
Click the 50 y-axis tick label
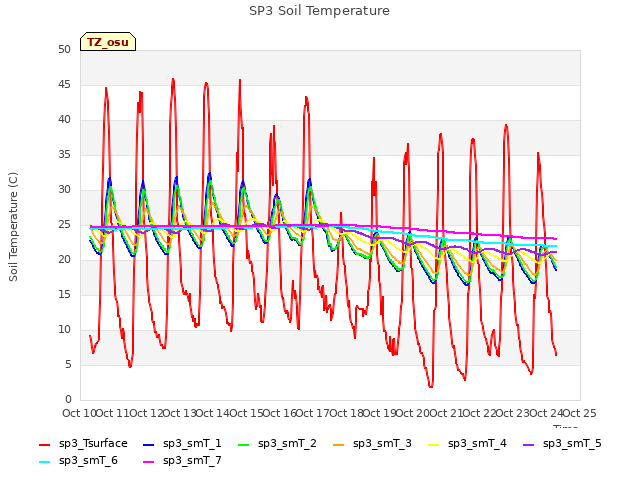pyautogui.click(x=64, y=50)
